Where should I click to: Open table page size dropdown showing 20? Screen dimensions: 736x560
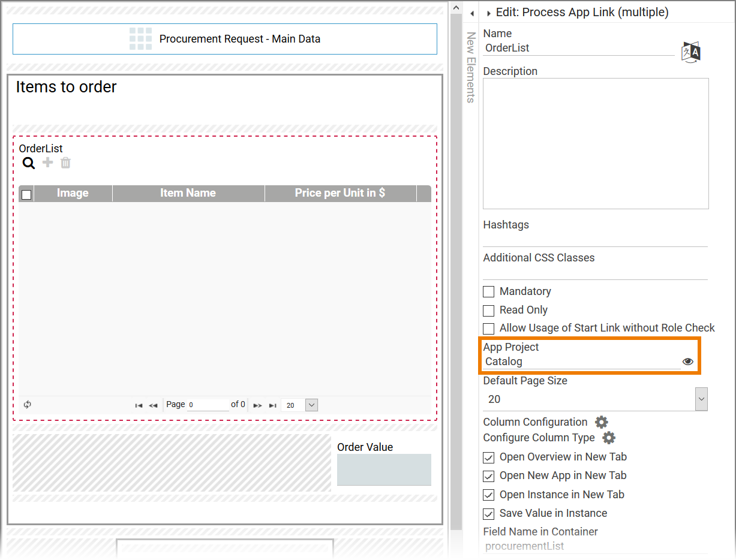pyautogui.click(x=311, y=405)
